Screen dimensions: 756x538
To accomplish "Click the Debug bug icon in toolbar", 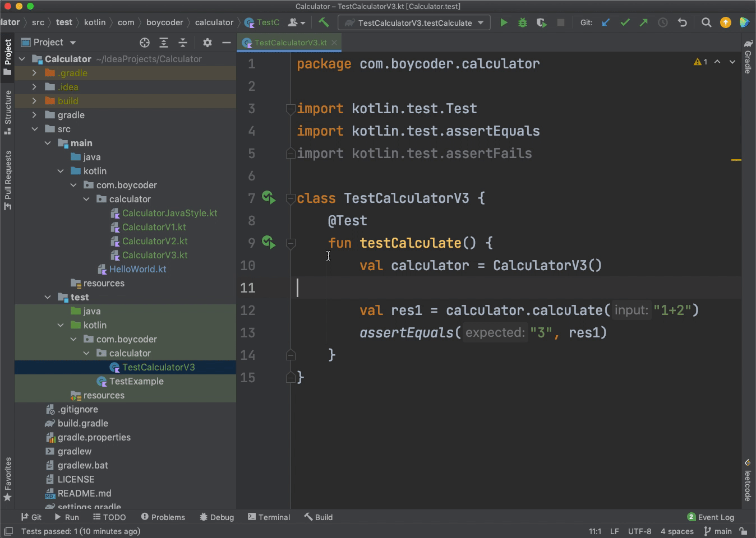I will point(522,23).
